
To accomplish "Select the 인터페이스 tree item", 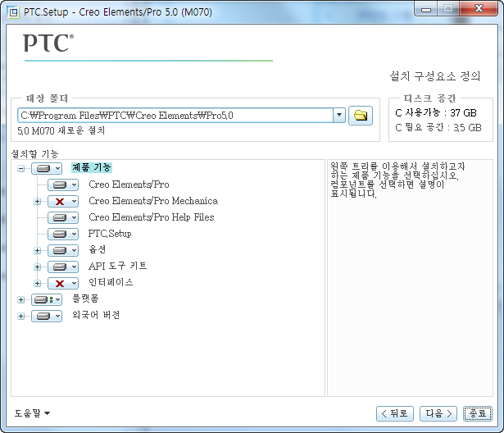I will point(111,283).
